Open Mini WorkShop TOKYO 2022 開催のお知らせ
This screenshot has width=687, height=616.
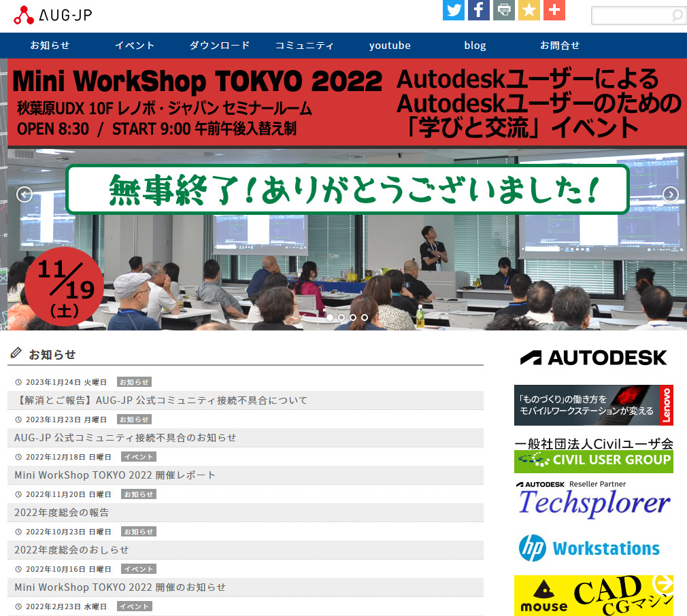coord(246,587)
